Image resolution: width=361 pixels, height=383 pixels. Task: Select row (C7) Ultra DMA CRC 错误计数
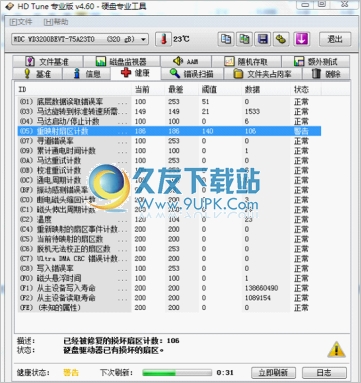click(x=169, y=259)
